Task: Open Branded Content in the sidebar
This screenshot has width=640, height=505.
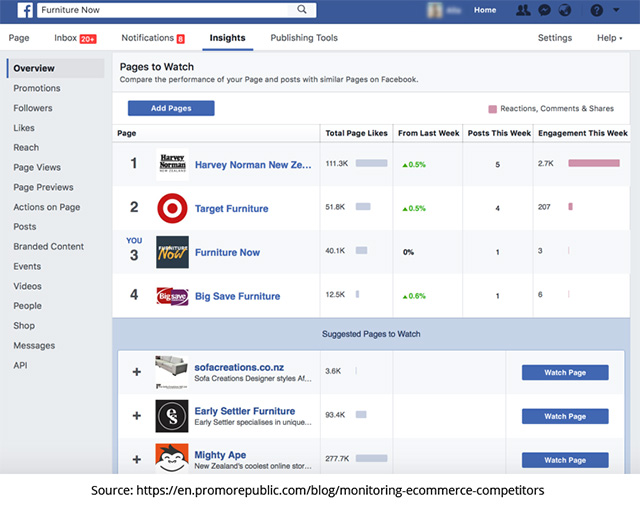Action: [48, 247]
